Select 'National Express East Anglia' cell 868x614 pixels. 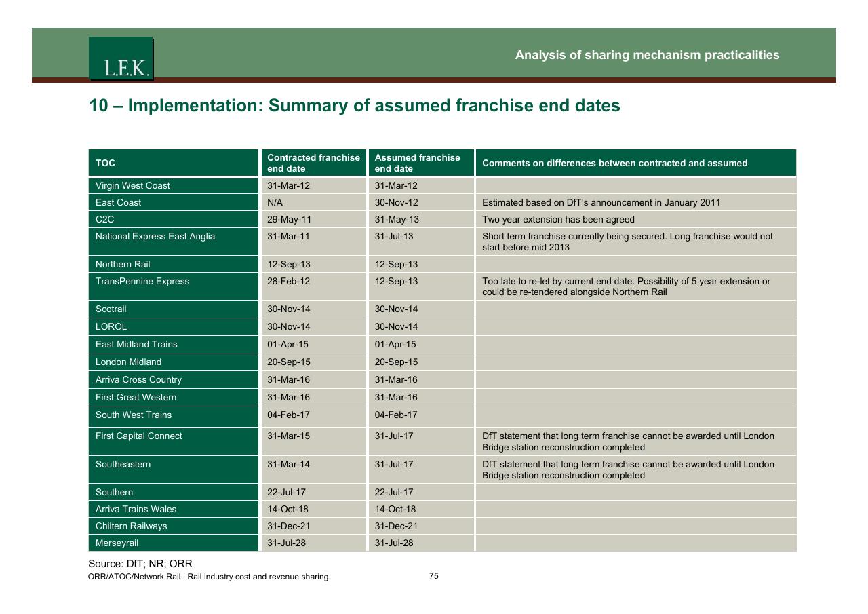(174, 242)
